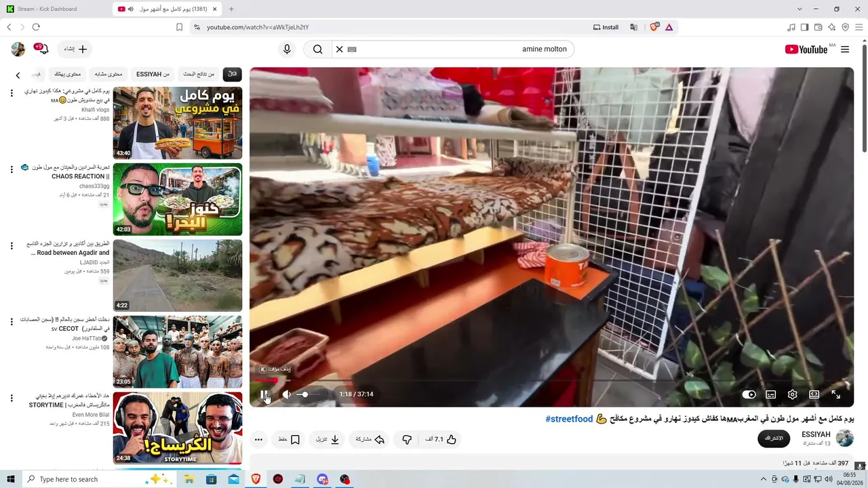
Task: Open the ESSIYAH channel name link
Action: 816,434
